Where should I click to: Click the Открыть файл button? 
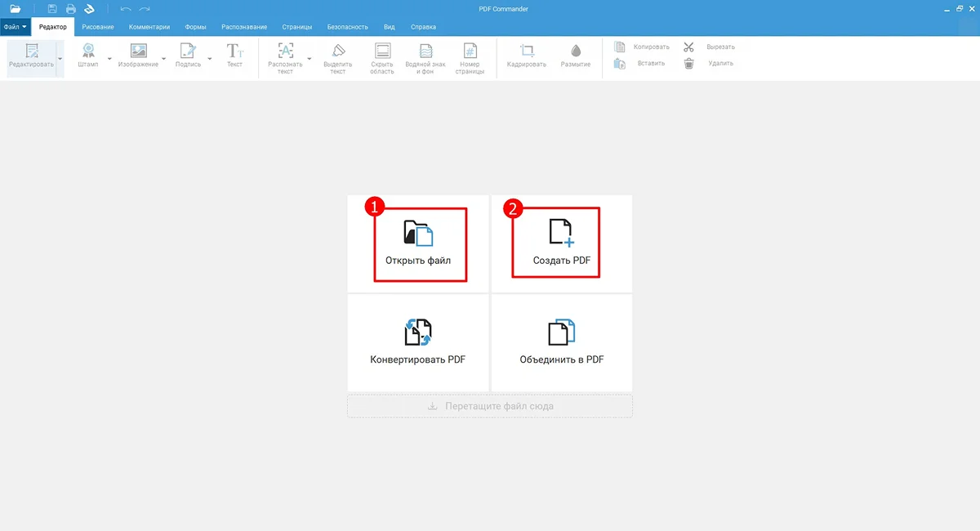(x=419, y=244)
